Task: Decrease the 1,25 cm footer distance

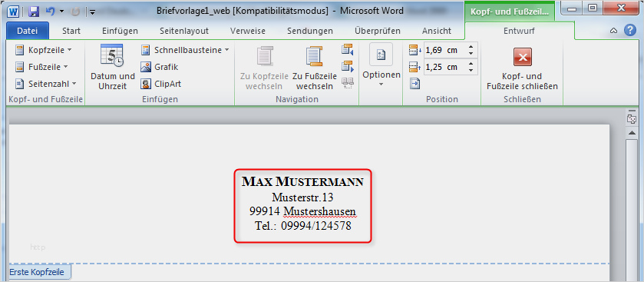Action: (471, 71)
